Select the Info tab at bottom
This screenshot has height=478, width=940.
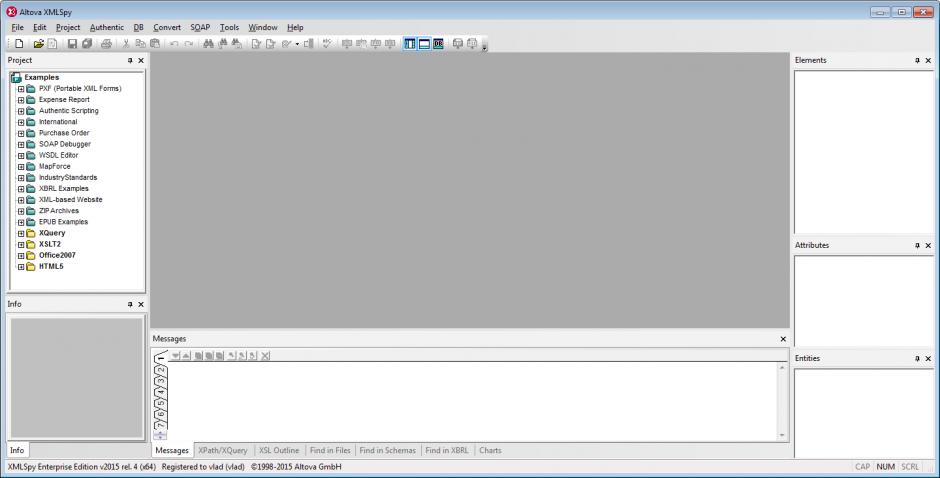pos(17,450)
